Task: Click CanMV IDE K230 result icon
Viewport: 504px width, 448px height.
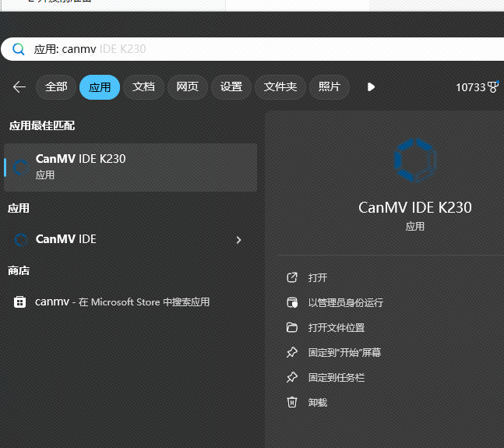Action: point(21,168)
